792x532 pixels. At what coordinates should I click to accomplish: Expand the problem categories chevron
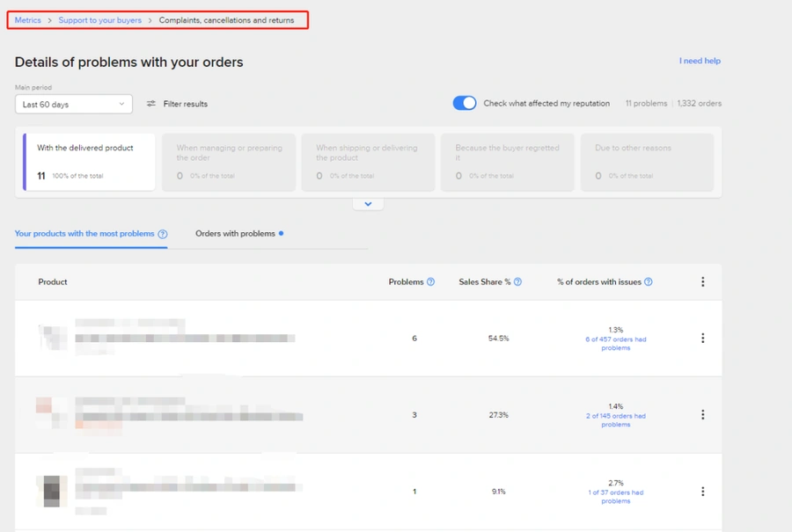pos(368,204)
